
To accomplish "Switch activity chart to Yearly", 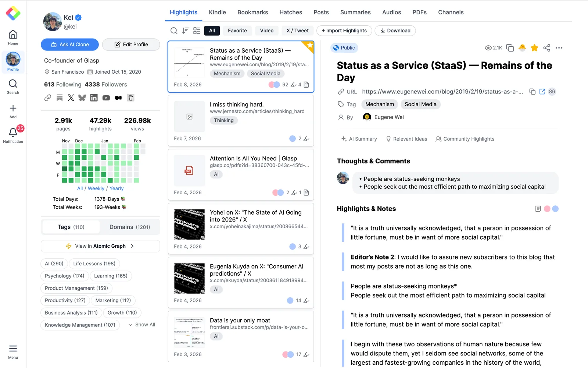I will click(x=116, y=188).
